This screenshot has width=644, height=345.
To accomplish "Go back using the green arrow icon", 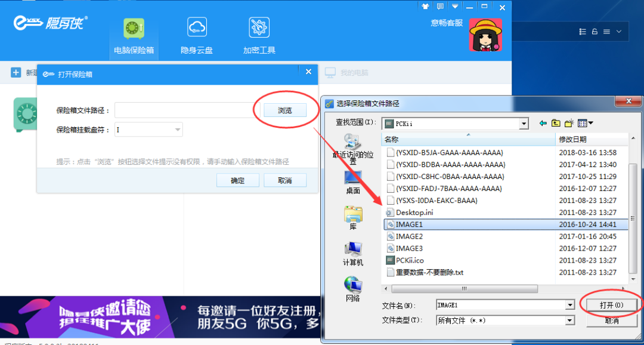I will pos(543,124).
